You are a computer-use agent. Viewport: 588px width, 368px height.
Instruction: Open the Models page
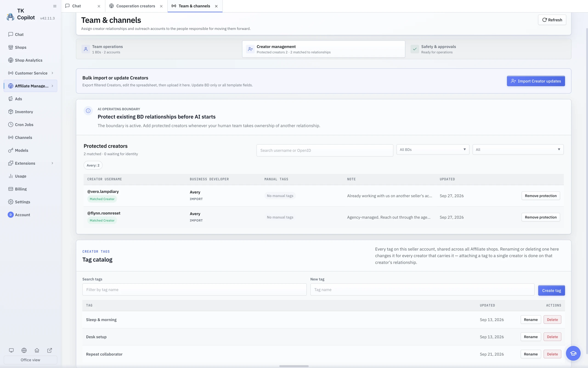tap(30, 150)
